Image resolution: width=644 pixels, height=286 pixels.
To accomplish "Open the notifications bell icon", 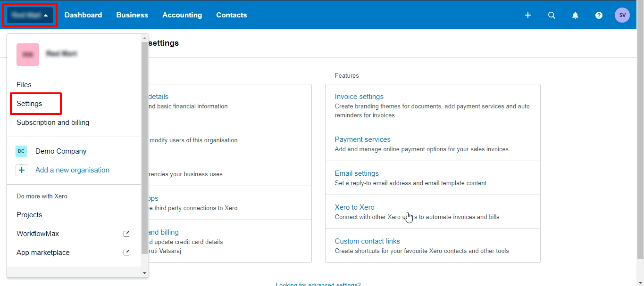I will (x=575, y=15).
